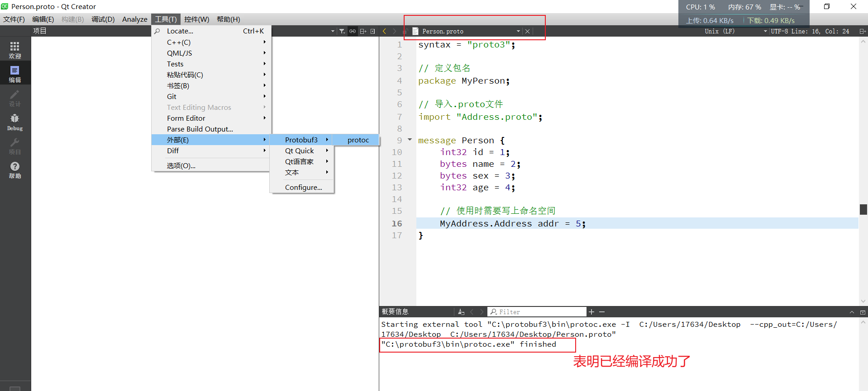Clear the output pane with broom icon
The height and width of the screenshot is (391, 868).
tap(461, 312)
